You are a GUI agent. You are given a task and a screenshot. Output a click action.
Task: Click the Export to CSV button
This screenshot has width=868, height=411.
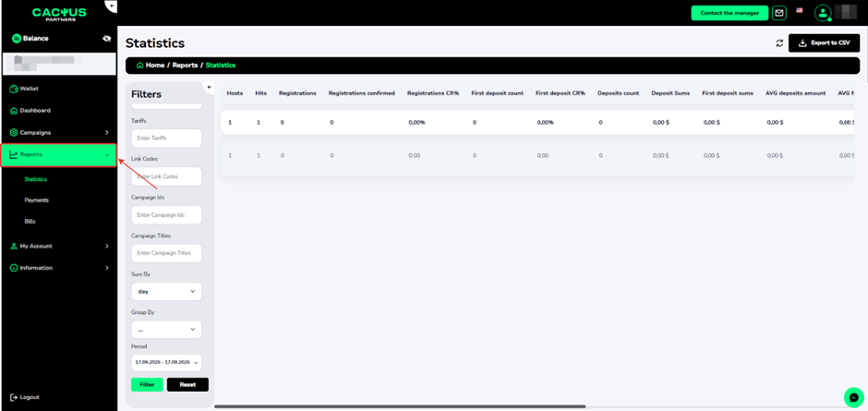(824, 43)
